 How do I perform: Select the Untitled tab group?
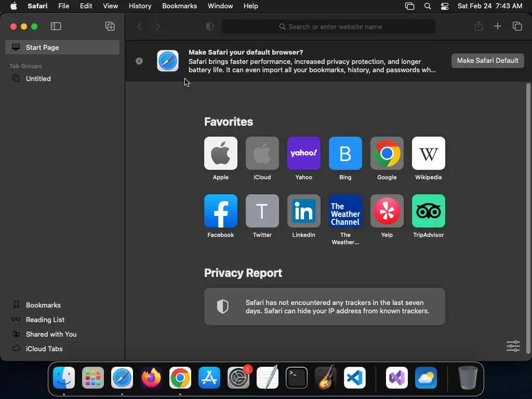coord(62,78)
